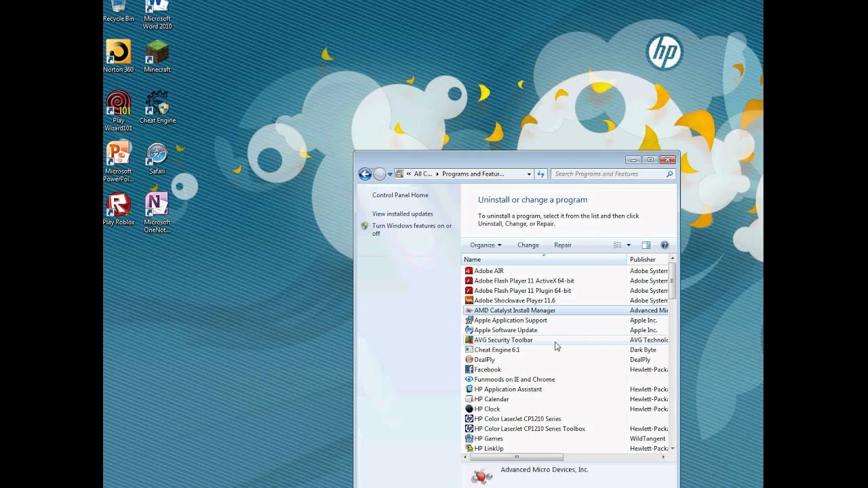The width and height of the screenshot is (868, 488).
Task: Select the Play Wizard101 desktop icon
Action: [x=118, y=110]
